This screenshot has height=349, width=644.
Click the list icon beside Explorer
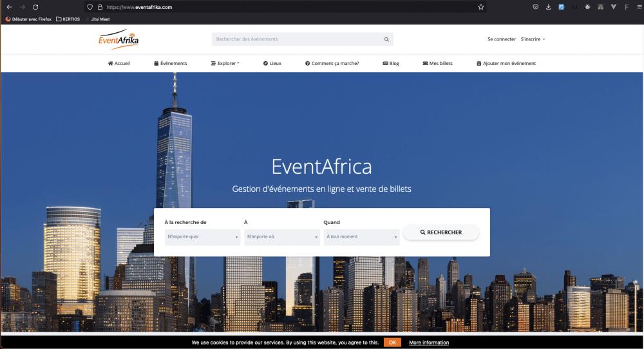(x=213, y=63)
